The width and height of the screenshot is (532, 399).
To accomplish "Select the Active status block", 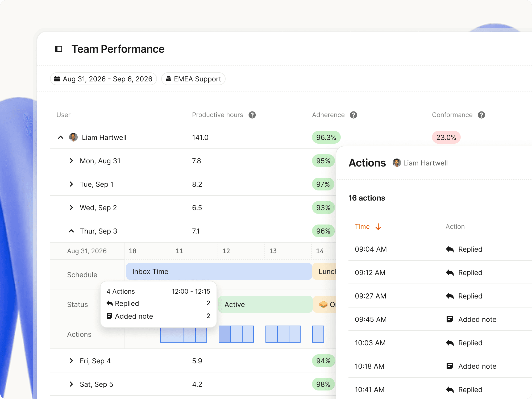I will click(265, 304).
